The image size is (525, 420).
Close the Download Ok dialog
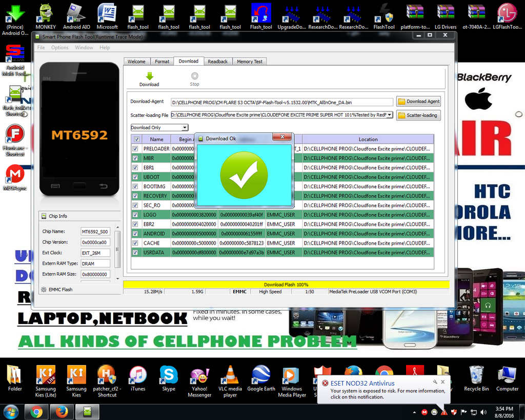coord(282,136)
